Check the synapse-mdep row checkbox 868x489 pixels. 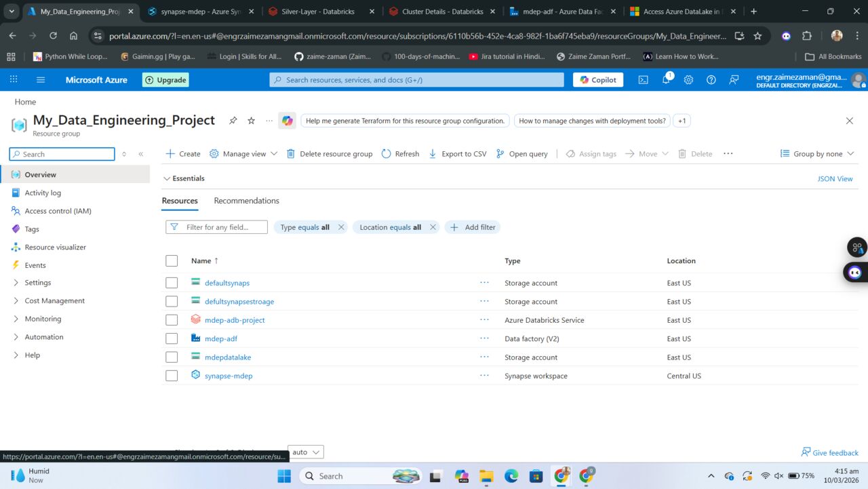(x=172, y=376)
